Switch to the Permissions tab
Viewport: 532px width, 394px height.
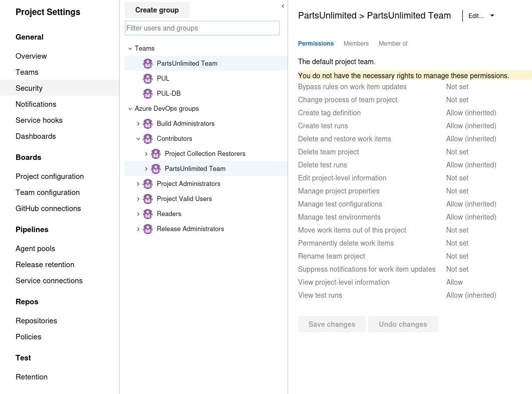point(316,44)
